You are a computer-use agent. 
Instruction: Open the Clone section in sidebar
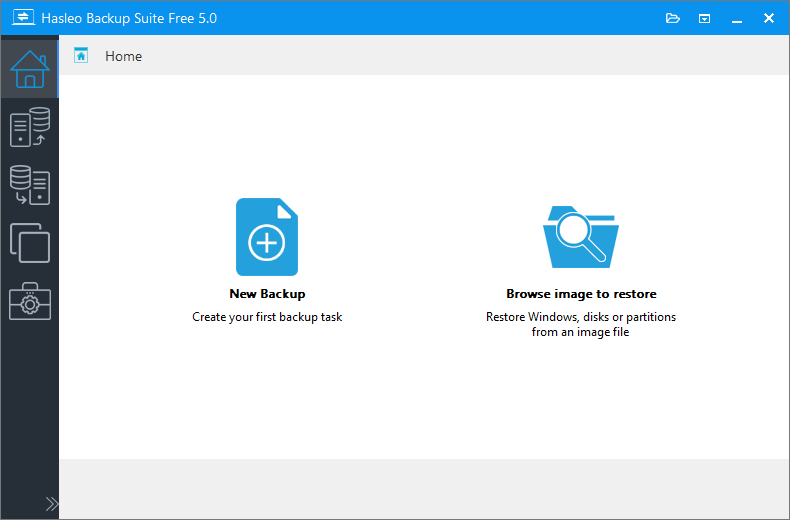pyautogui.click(x=30, y=243)
